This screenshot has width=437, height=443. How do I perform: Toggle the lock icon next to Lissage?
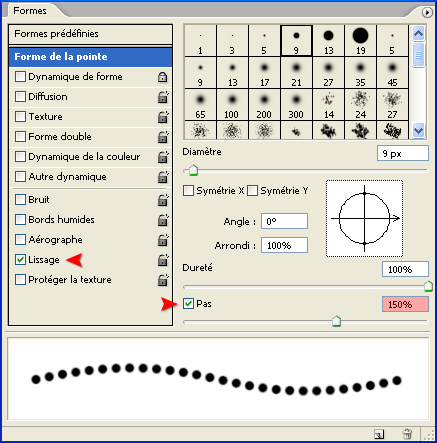pos(163,260)
